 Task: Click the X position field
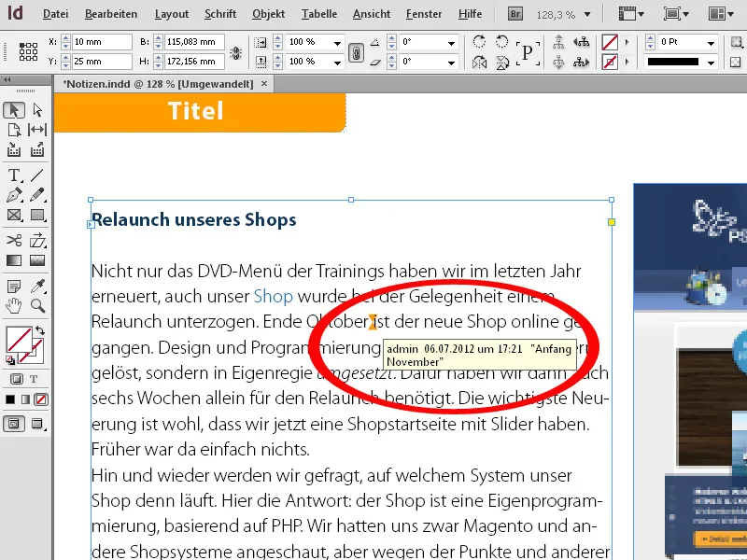point(102,42)
